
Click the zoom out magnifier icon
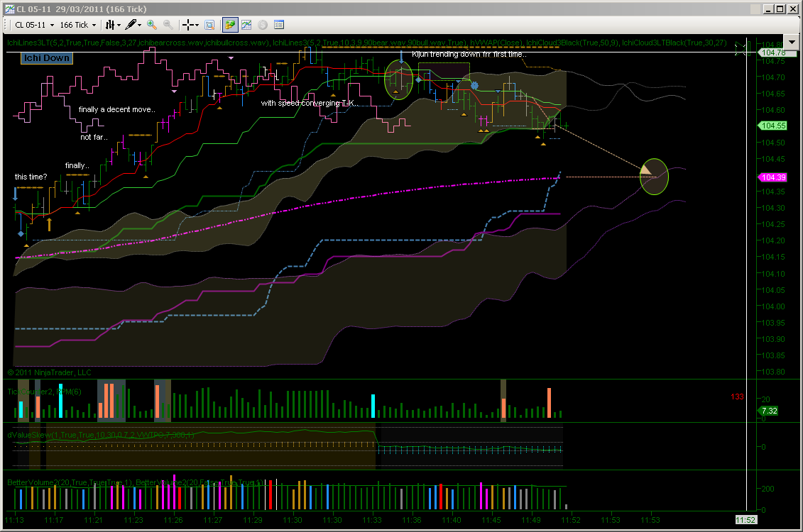[168, 25]
